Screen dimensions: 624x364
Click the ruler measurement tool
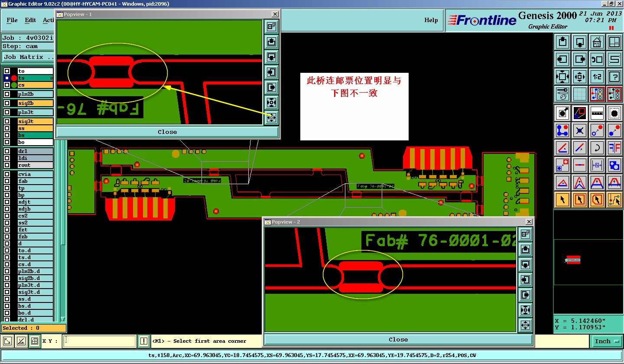(597, 113)
